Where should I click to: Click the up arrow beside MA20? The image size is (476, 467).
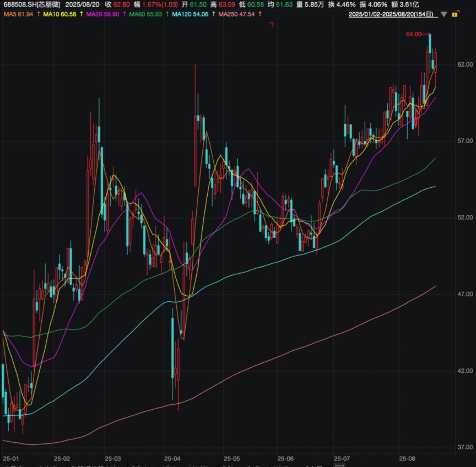[x=124, y=14]
